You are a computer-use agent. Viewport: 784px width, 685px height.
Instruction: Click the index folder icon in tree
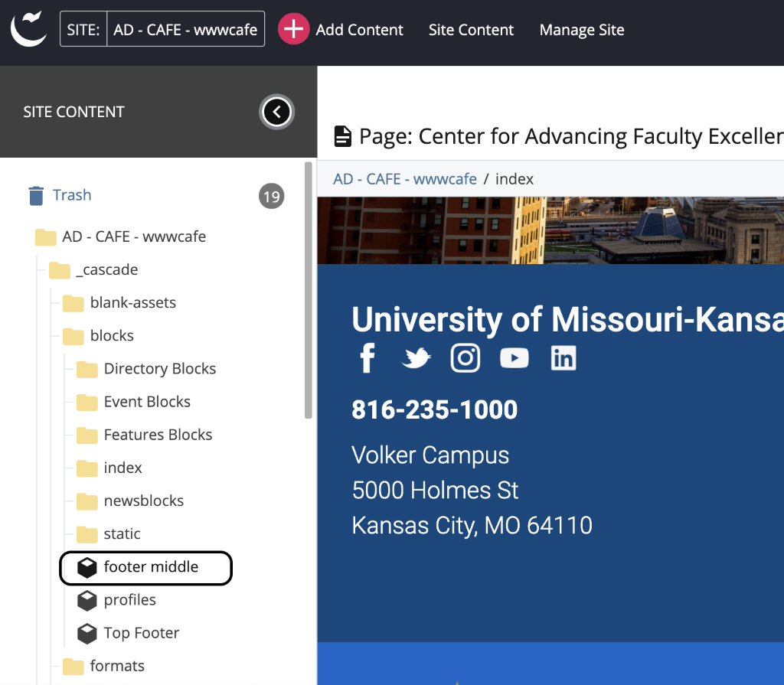(x=87, y=468)
